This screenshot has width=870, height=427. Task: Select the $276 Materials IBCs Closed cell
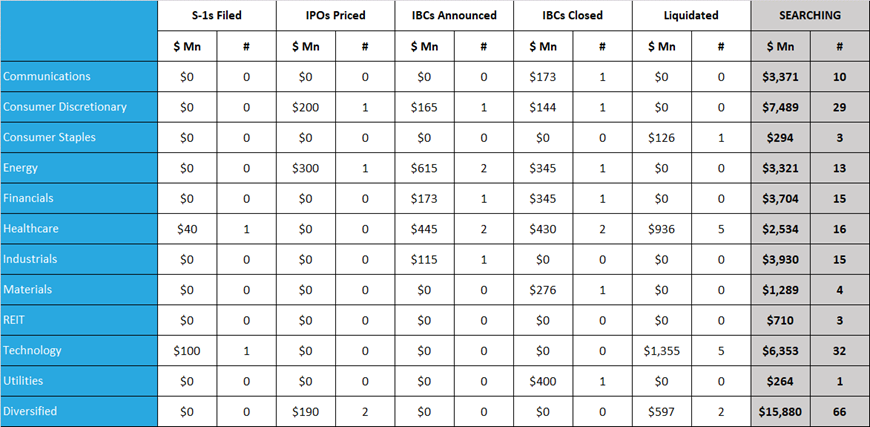(x=543, y=290)
